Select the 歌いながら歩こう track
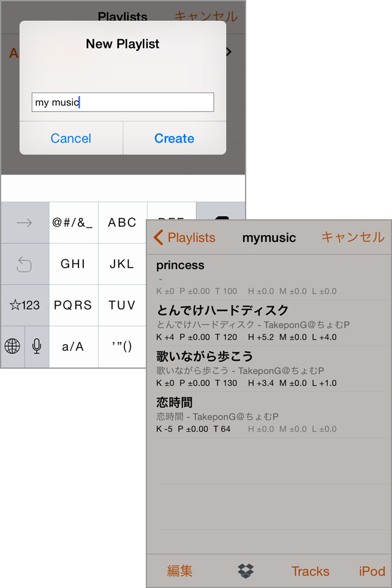 click(268, 369)
